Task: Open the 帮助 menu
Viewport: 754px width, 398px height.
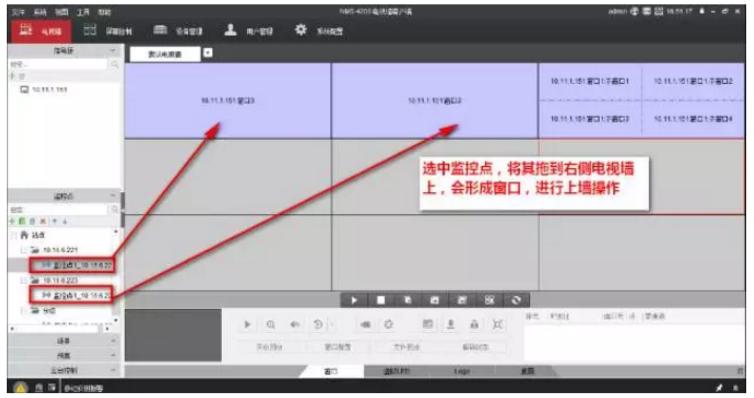Action: pos(104,12)
